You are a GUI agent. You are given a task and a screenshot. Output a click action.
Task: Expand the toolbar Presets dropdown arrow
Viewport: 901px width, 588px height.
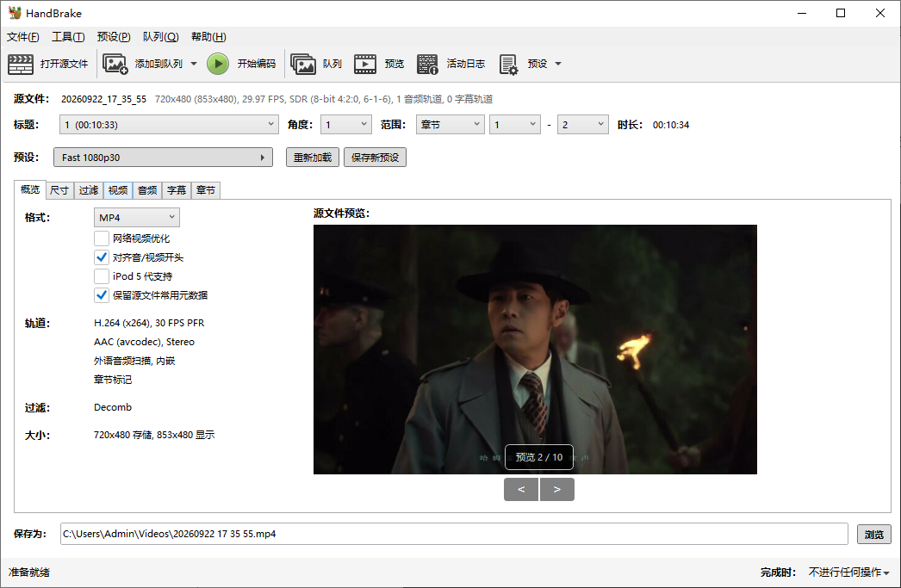(558, 64)
